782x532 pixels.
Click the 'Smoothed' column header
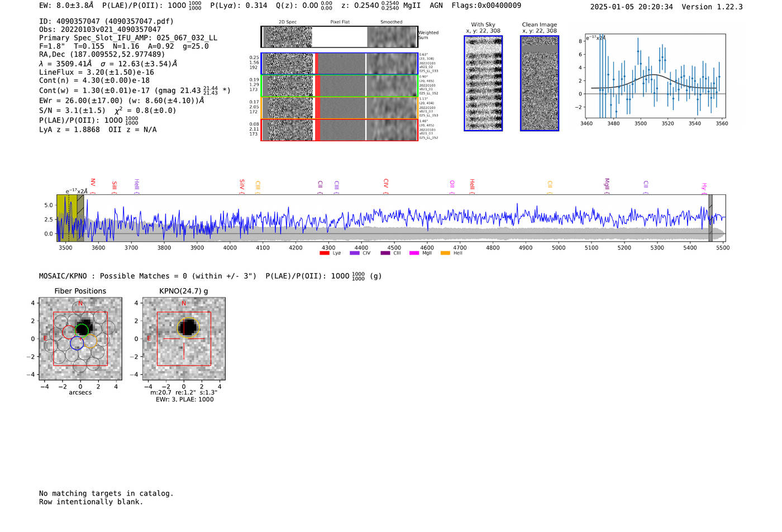[x=392, y=22]
